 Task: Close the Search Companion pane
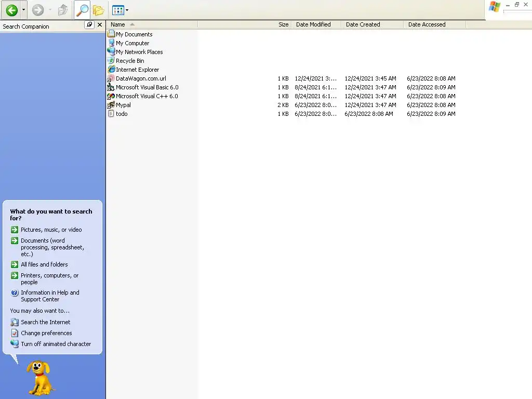point(99,25)
